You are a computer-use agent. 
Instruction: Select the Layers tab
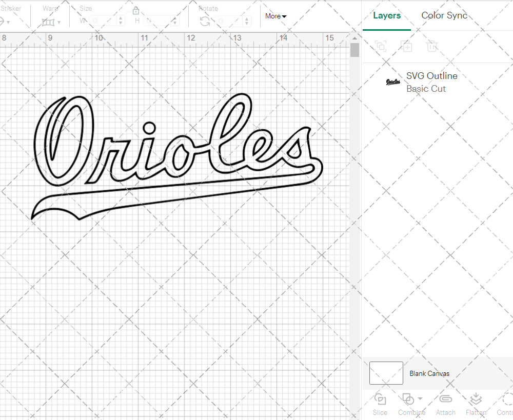click(x=387, y=15)
